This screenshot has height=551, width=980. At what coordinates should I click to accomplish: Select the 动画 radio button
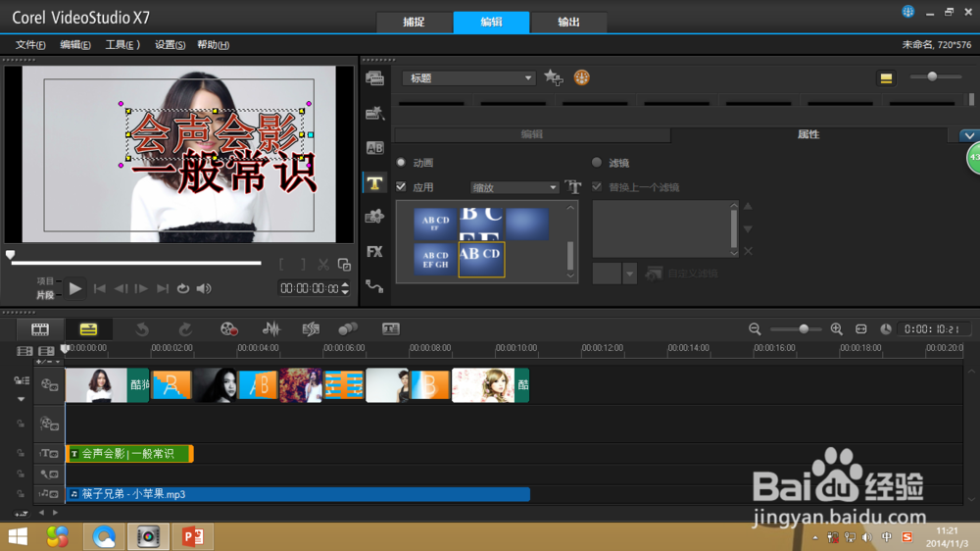coord(401,163)
